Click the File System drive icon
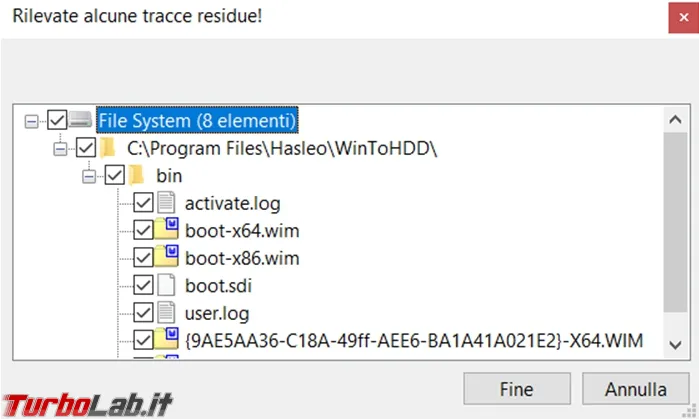The image size is (699, 419). coord(81,120)
